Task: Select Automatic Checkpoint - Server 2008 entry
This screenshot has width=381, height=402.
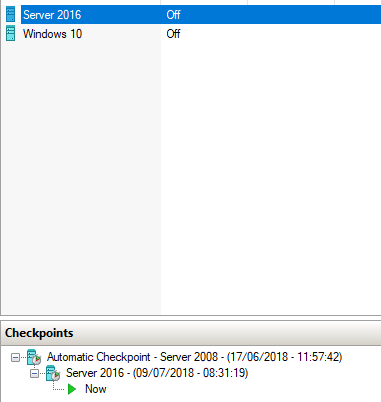Action: (x=194, y=357)
